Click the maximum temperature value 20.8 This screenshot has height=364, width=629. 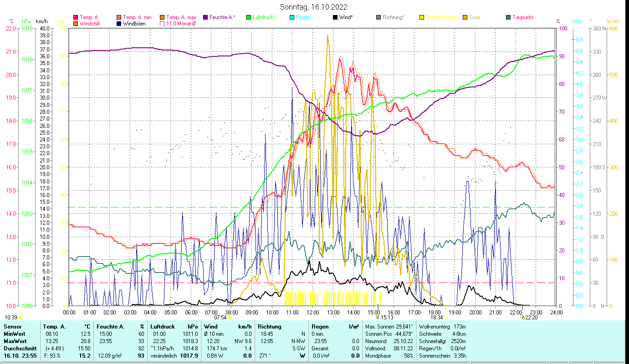tap(85, 340)
